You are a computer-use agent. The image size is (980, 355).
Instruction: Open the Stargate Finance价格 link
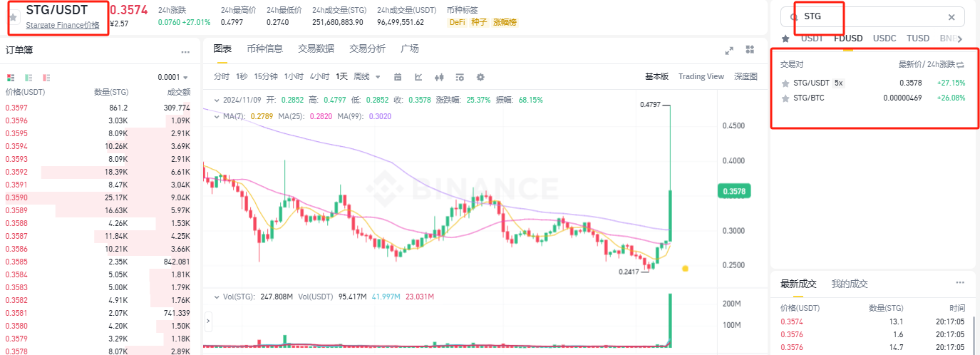pyautogui.click(x=63, y=25)
